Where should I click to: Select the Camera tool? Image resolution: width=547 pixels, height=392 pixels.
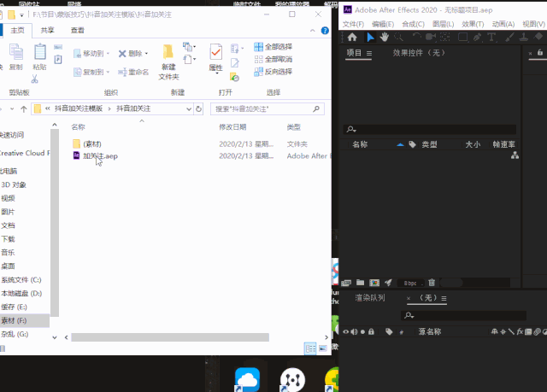pyautogui.click(x=431, y=37)
